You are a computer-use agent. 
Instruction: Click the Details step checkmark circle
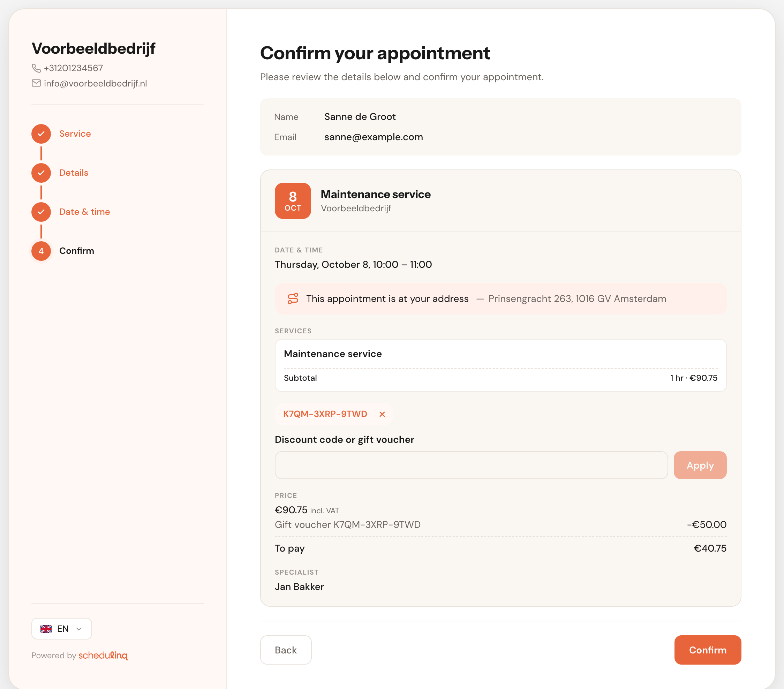(x=41, y=173)
